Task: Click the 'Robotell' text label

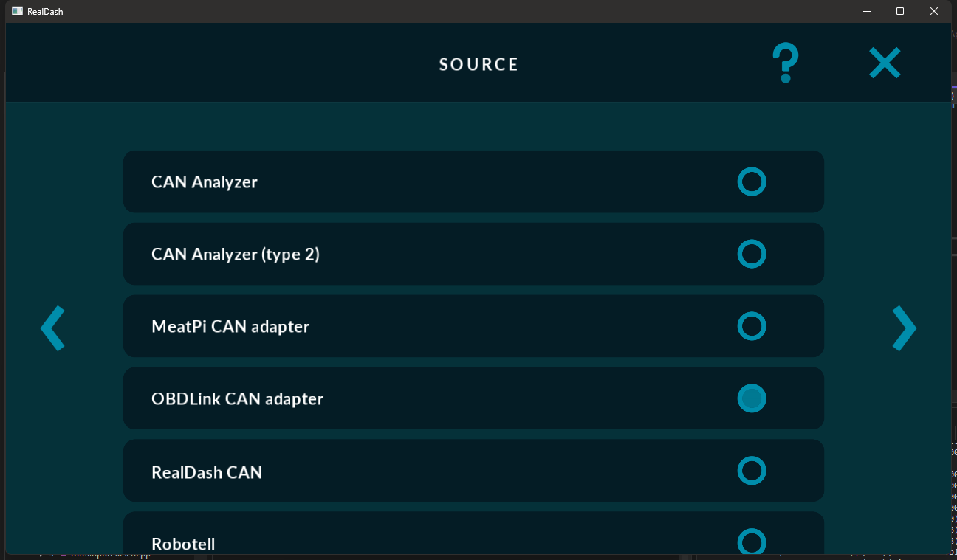Action: point(183,544)
